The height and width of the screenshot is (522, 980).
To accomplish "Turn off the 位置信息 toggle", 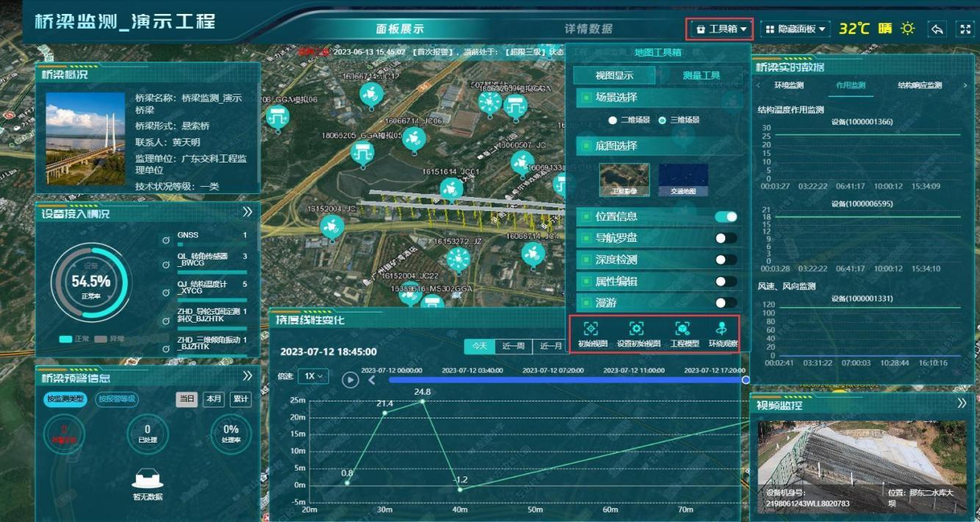I will (x=726, y=217).
